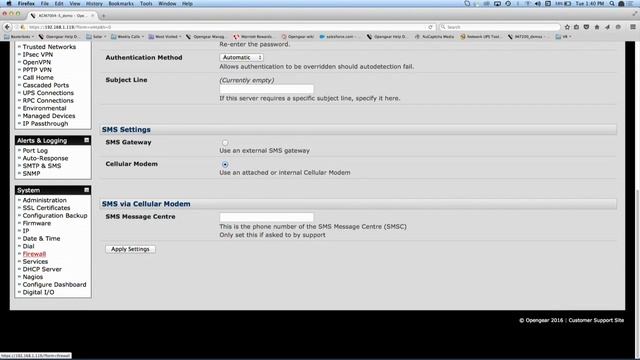Viewport: 640px width, 360px height.
Task: Open Configuration Backup page
Action: tap(55, 216)
